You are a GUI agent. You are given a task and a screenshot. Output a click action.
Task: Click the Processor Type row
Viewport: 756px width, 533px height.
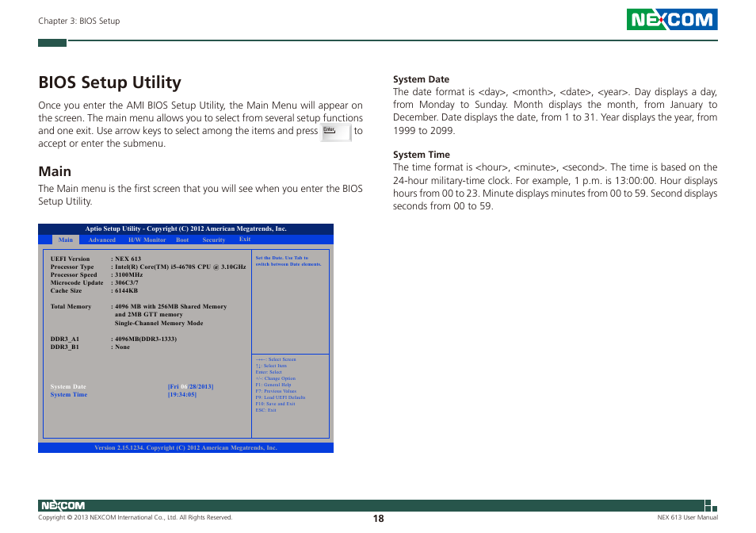pyautogui.click(x=148, y=266)
